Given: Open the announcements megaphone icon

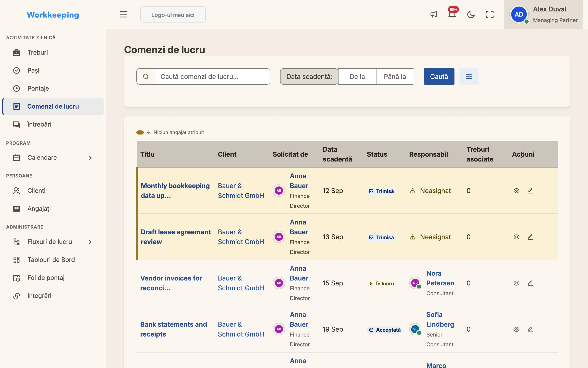Looking at the screenshot, I should 434,14.
